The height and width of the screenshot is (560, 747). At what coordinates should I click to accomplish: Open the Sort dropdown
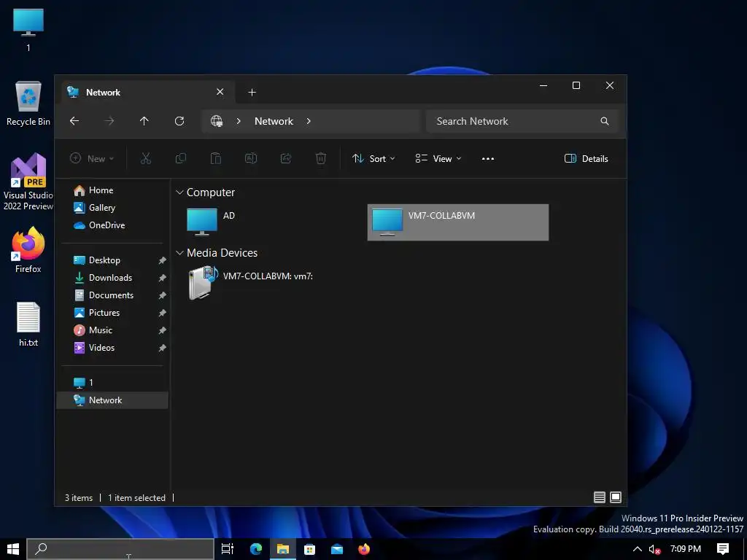tap(373, 158)
